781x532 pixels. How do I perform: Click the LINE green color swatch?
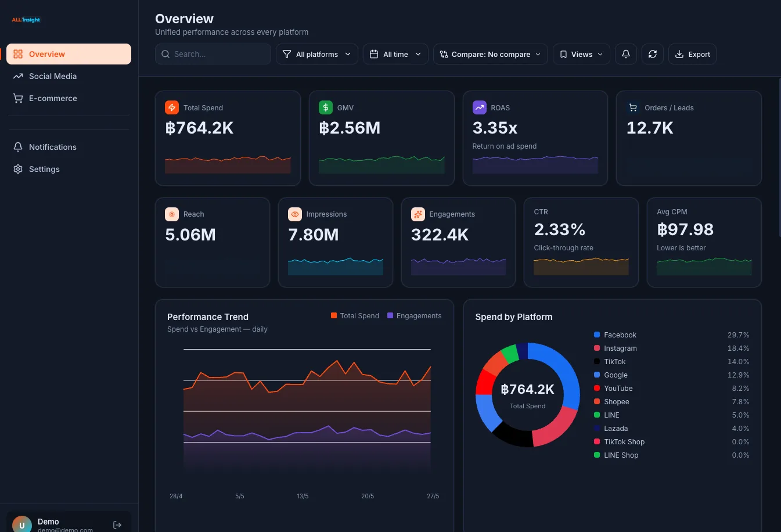[597, 415]
